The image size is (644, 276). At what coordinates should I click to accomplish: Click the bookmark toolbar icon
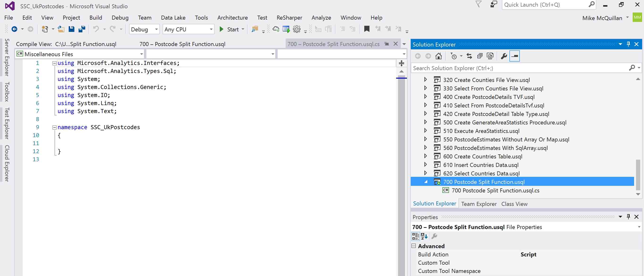pos(367,29)
